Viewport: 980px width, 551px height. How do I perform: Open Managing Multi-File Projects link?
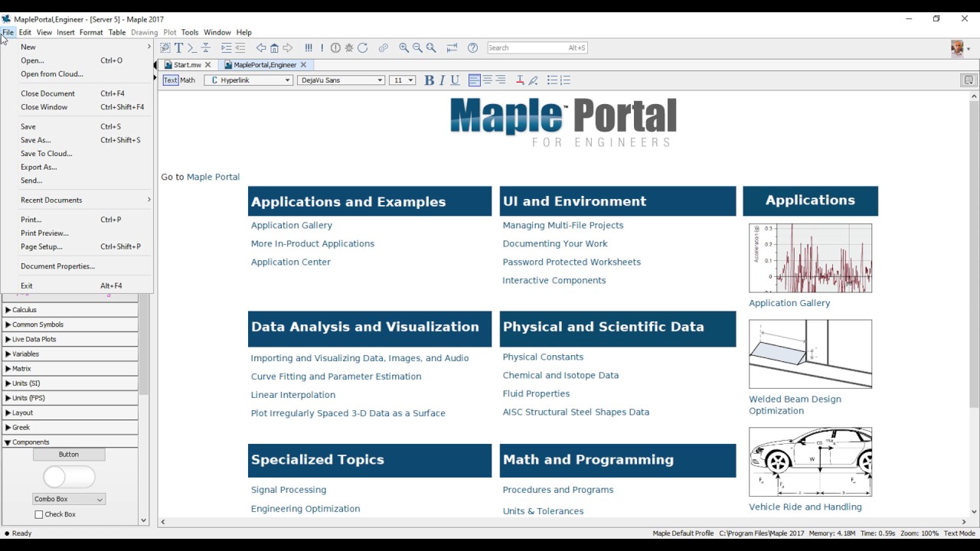tap(563, 225)
